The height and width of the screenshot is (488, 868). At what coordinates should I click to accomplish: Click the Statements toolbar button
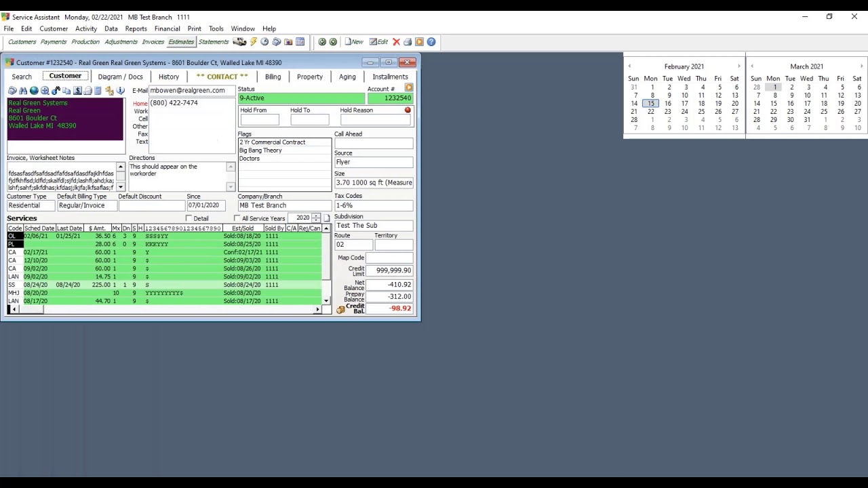[214, 42]
